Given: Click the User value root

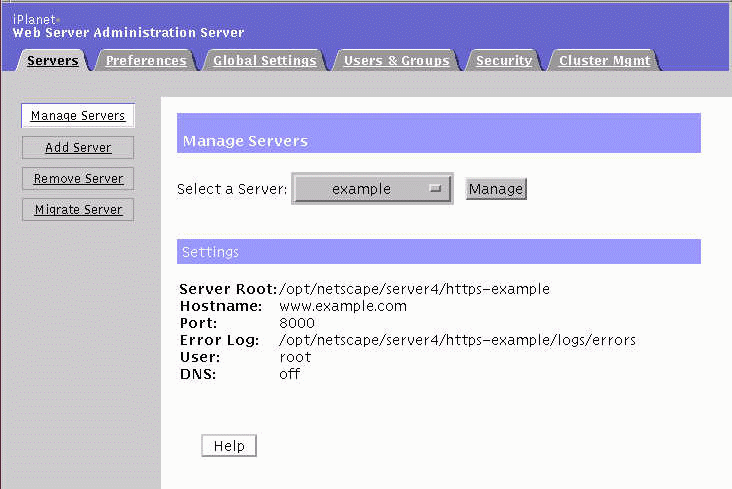Looking at the screenshot, I should click(295, 357).
